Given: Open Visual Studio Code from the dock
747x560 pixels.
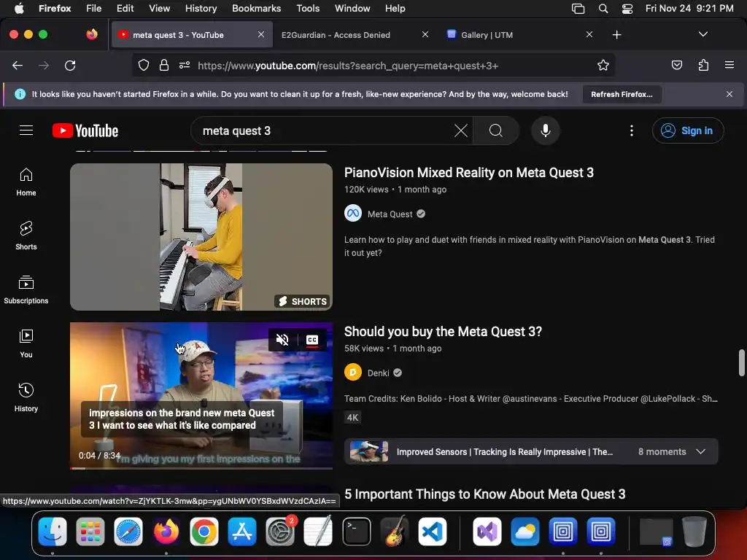Looking at the screenshot, I should point(433,531).
